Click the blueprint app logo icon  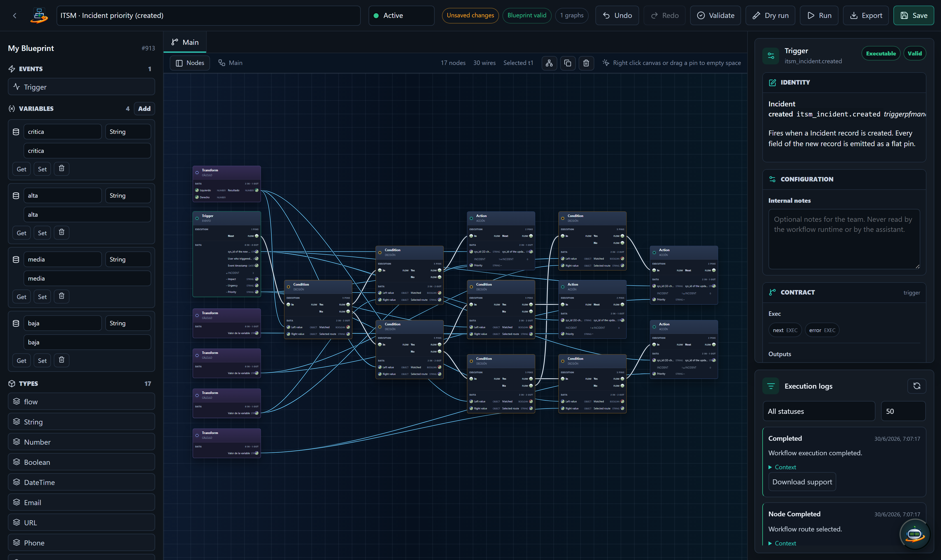[39, 15]
